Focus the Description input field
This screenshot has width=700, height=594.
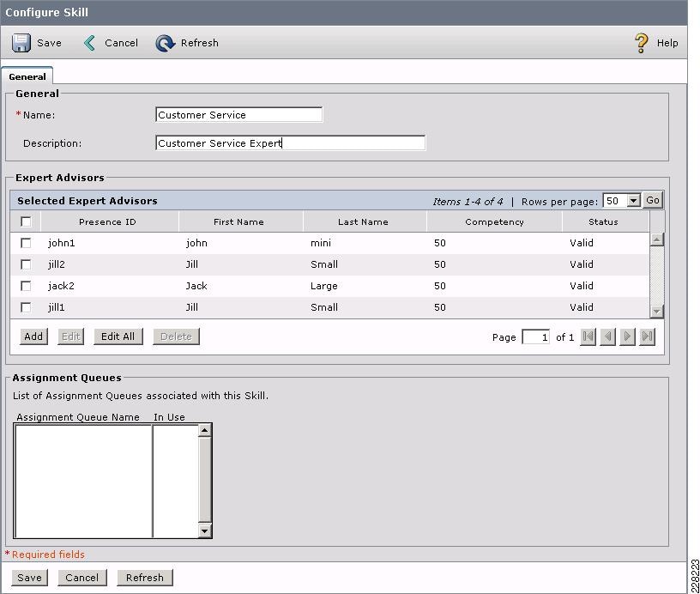pos(291,142)
